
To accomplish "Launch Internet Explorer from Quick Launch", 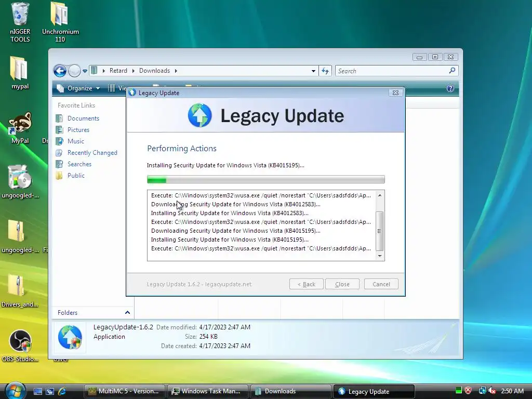I will [x=62, y=392].
